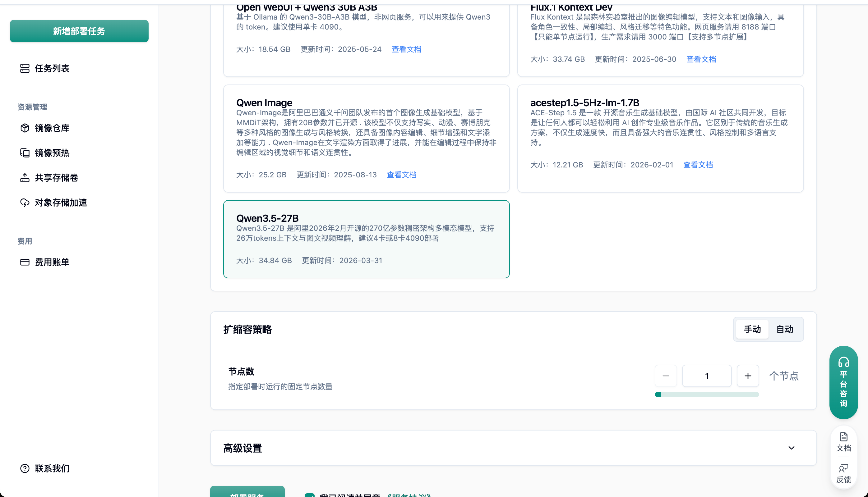Screen dimensions: 868x497
Task: Open 平台咨询 headset support button
Action: tap(843, 382)
